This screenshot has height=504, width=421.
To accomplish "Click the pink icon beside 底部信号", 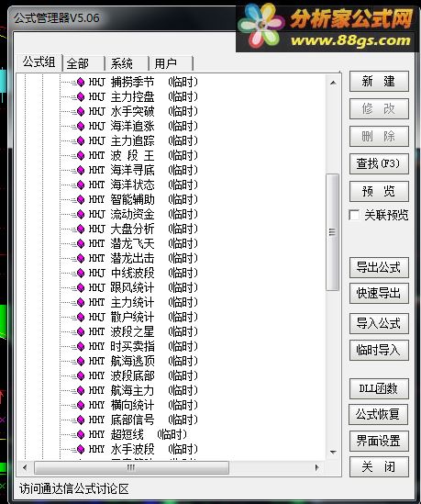I will [81, 420].
